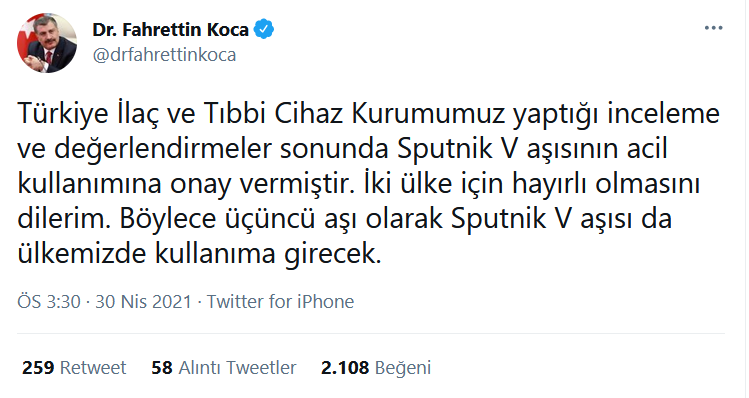
Task: Click Sputnik V in the second tweet line
Action: pyautogui.click(x=458, y=149)
